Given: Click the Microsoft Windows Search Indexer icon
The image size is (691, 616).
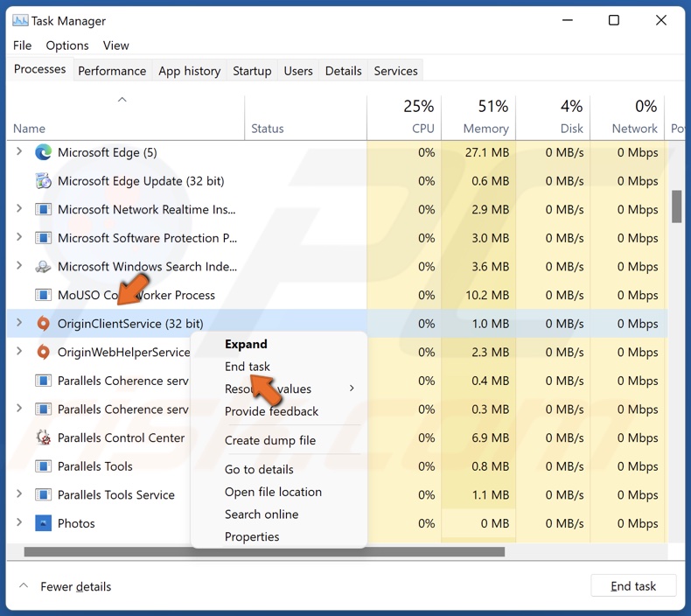Looking at the screenshot, I should point(43,267).
